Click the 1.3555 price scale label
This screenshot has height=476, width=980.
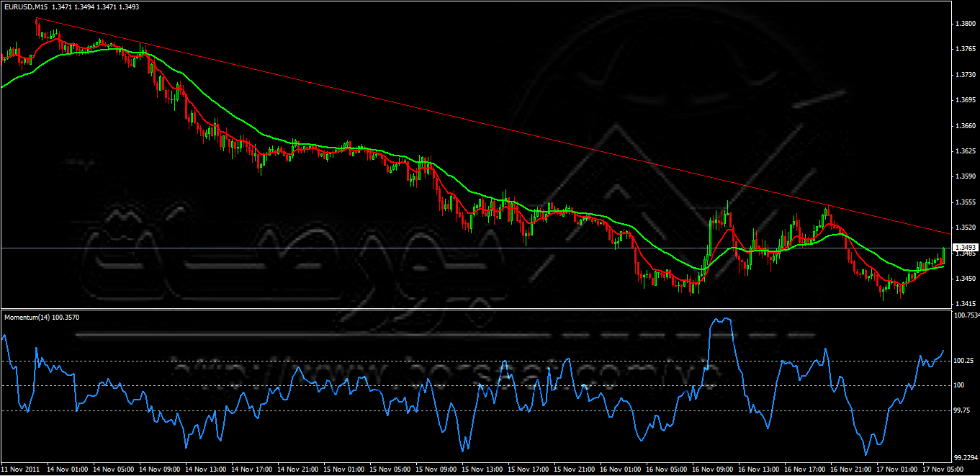pyautogui.click(x=965, y=202)
